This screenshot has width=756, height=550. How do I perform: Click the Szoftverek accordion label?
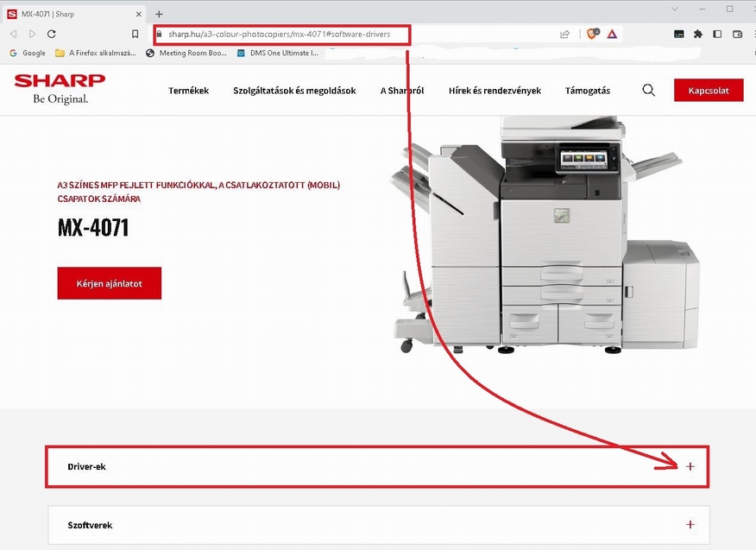90,525
